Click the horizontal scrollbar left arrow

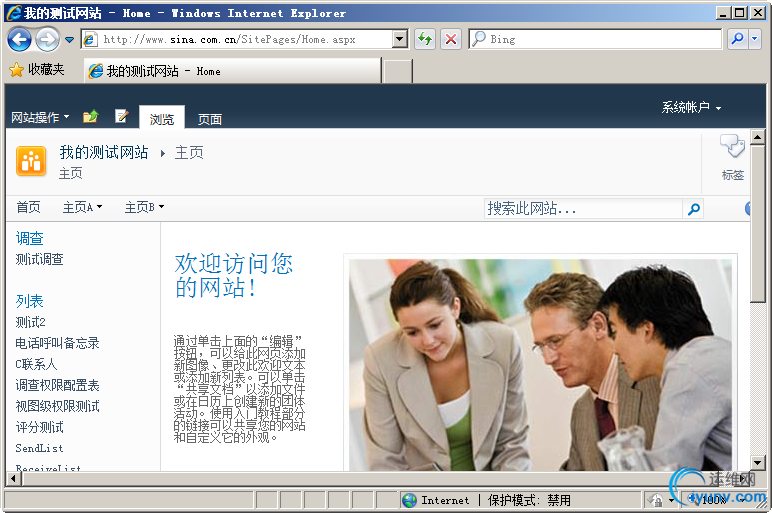tap(13, 478)
